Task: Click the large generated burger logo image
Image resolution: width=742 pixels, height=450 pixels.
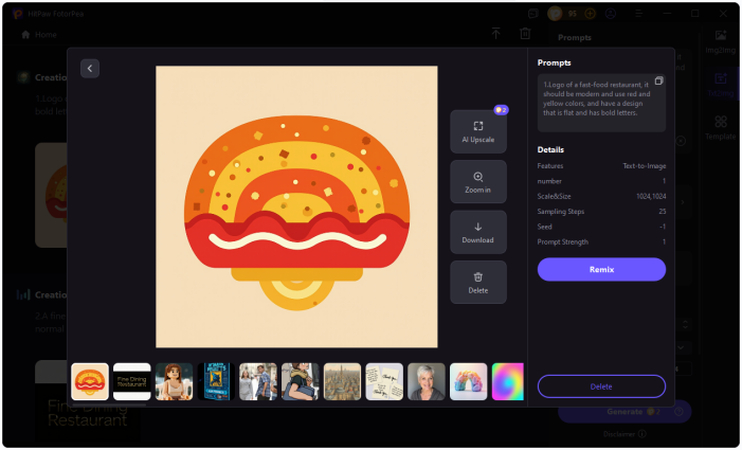Action: coord(297,207)
